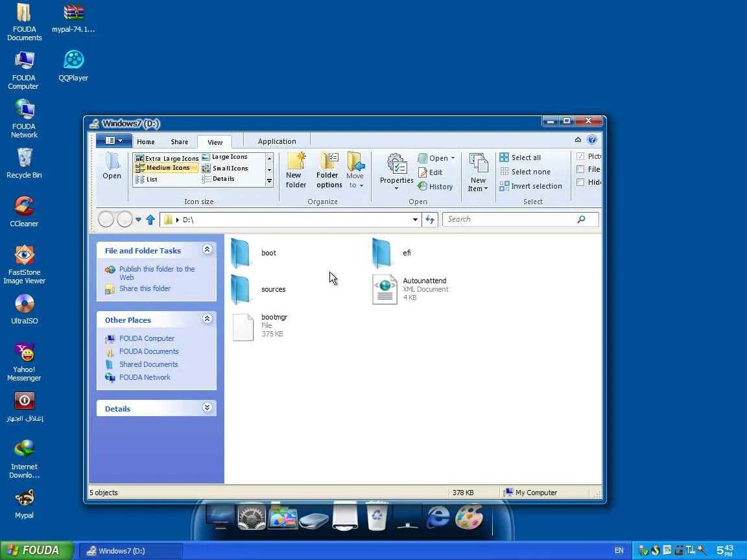Select the FOUDA Computer desktop icon
Screen dimensions: 747x560
coord(24,71)
